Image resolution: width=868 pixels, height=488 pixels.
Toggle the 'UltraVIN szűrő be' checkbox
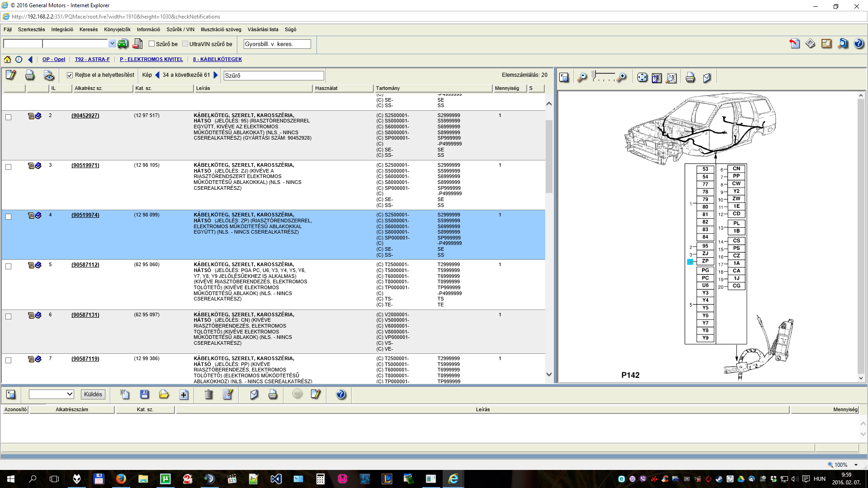coord(185,44)
